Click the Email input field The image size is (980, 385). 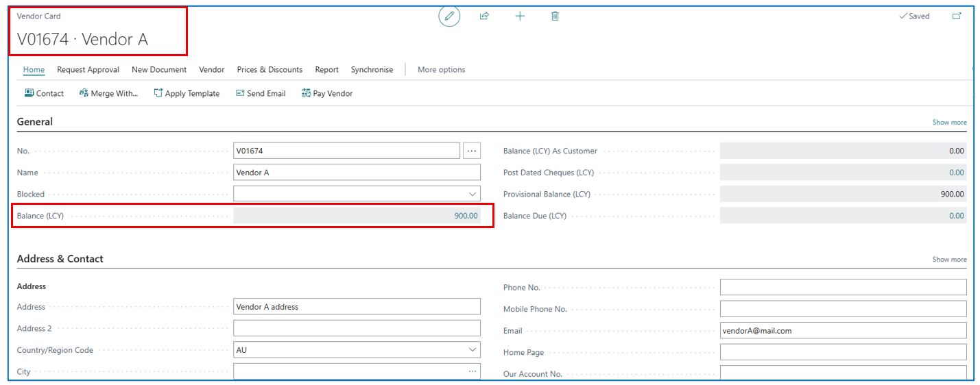click(842, 331)
